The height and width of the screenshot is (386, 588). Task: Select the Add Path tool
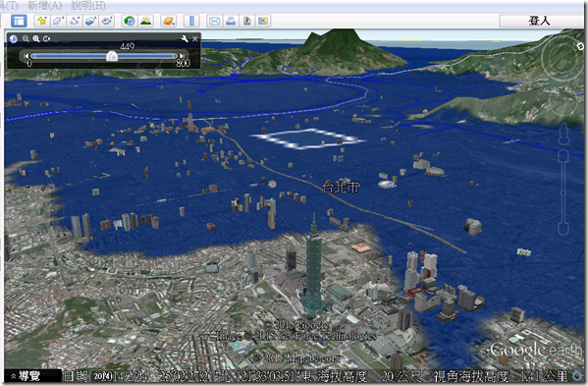(x=75, y=21)
